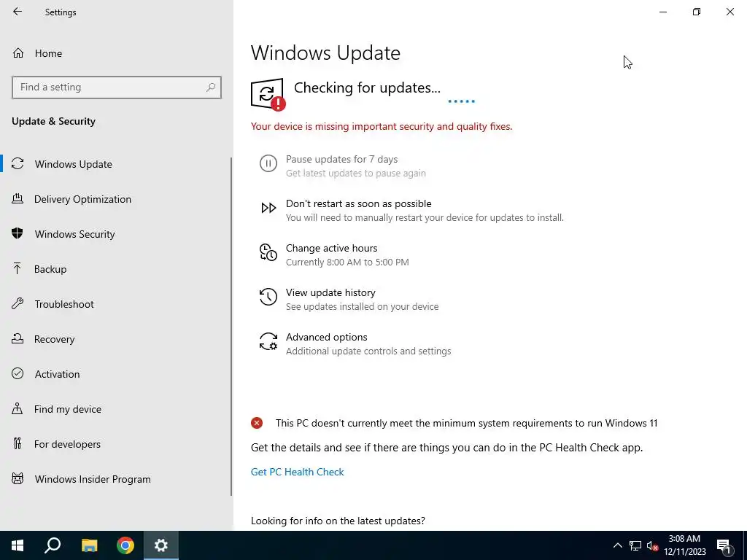
Task: Click Windows Insider Program cat icon
Action: [x=18, y=479]
